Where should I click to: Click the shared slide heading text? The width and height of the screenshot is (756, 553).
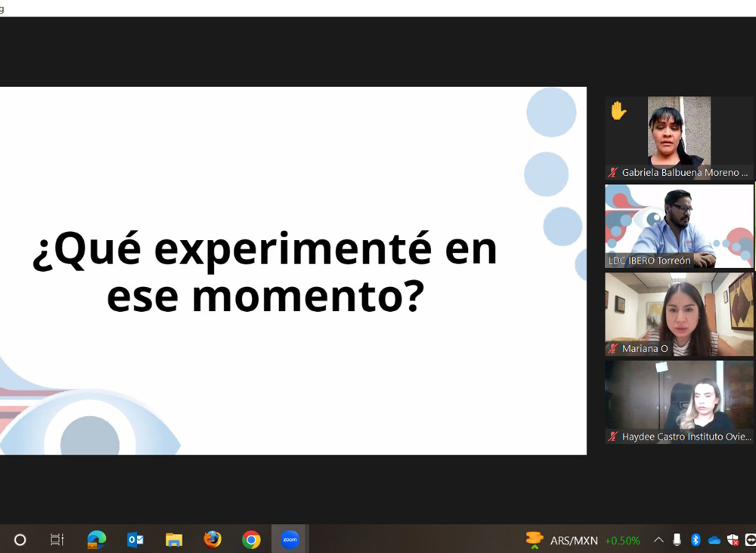point(265,273)
